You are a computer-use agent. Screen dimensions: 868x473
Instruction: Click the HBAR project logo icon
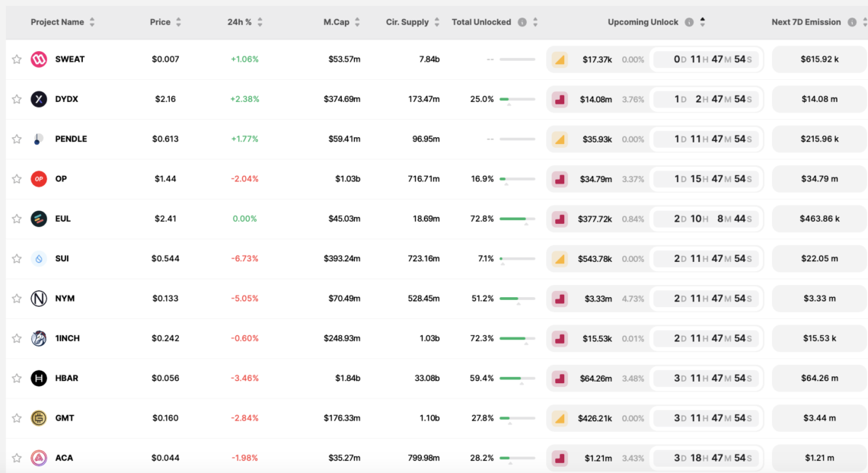coord(39,379)
